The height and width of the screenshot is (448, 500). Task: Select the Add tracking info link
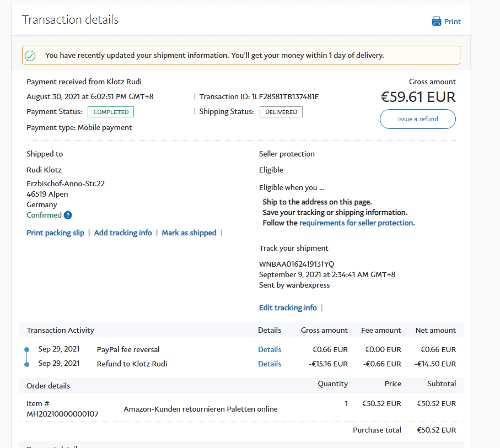pos(123,233)
